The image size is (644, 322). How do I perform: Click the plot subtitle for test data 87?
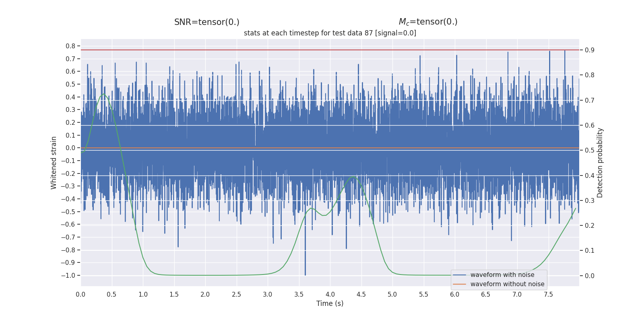click(330, 33)
